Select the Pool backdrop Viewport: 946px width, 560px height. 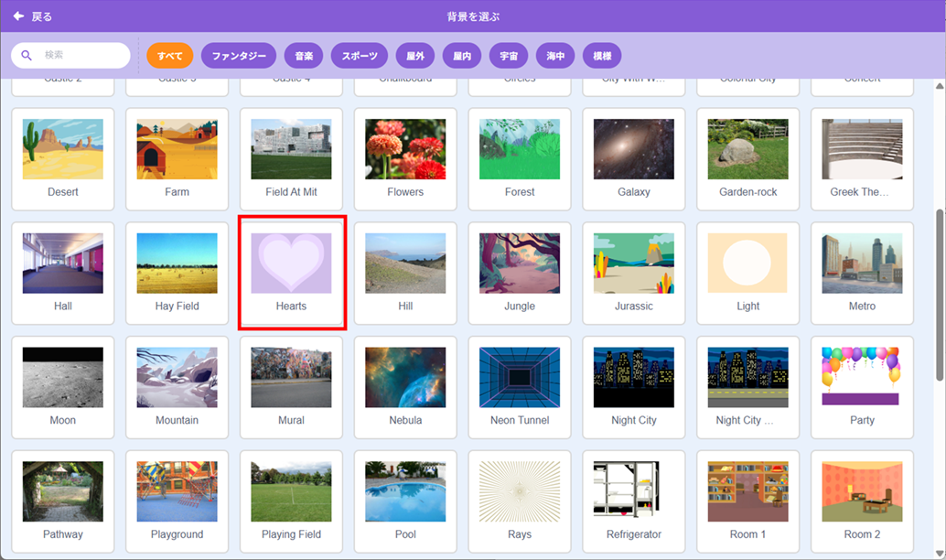(405, 501)
